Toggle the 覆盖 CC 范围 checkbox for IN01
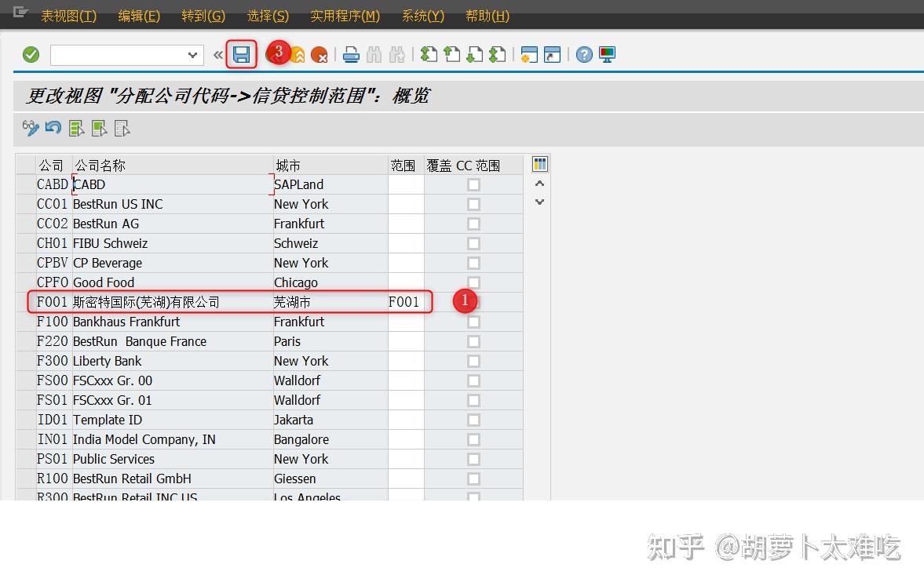The width and height of the screenshot is (924, 586). coord(473,439)
